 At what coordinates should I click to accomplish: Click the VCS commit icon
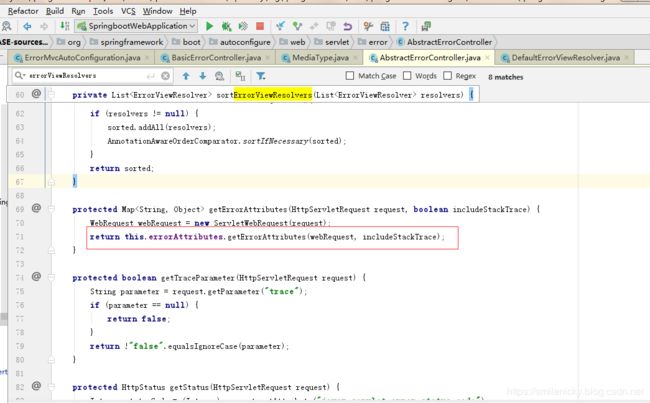(x=297, y=26)
